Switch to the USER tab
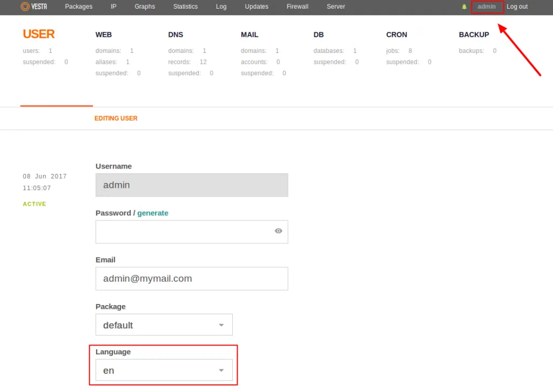553x392 pixels. 39,34
